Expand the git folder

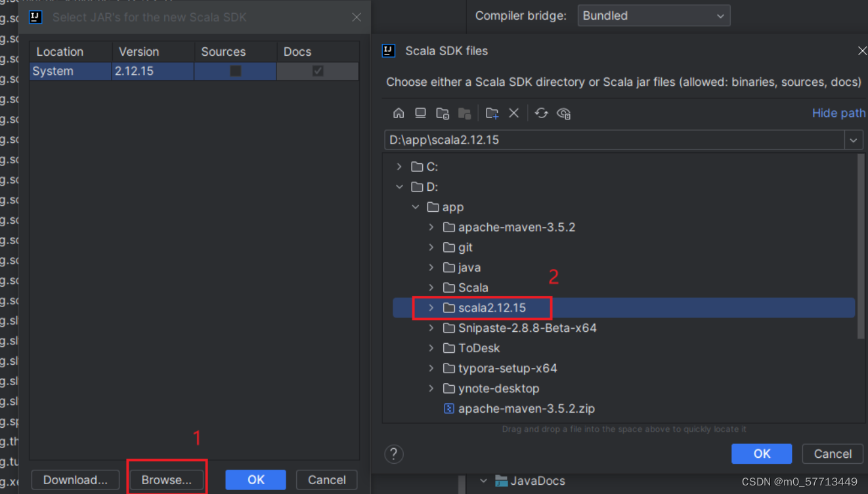pos(431,247)
